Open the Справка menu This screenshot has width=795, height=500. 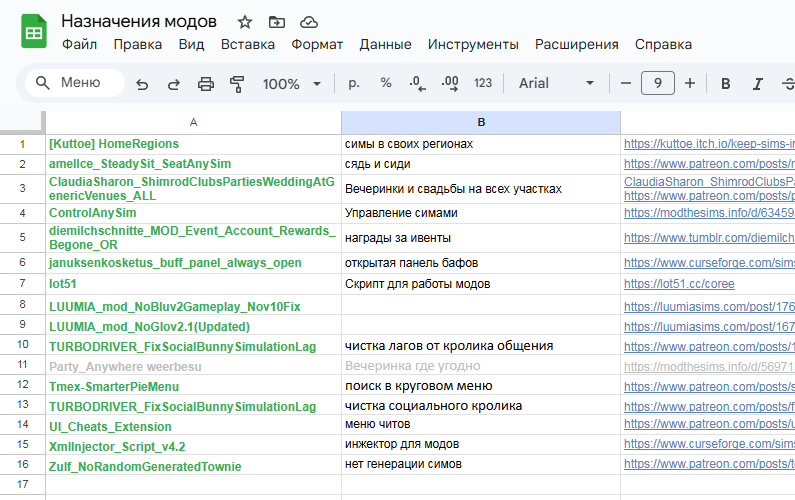click(x=663, y=45)
